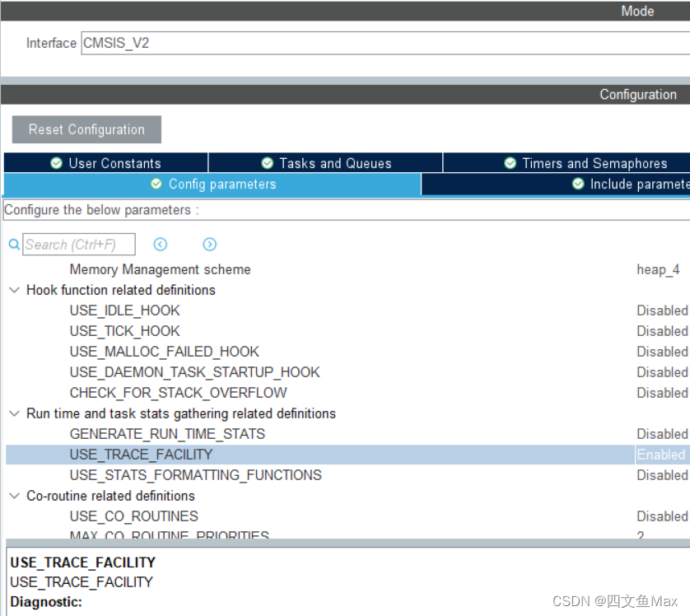The height and width of the screenshot is (616, 690).
Task: Click the check icon on Include parameters
Action: (576, 184)
